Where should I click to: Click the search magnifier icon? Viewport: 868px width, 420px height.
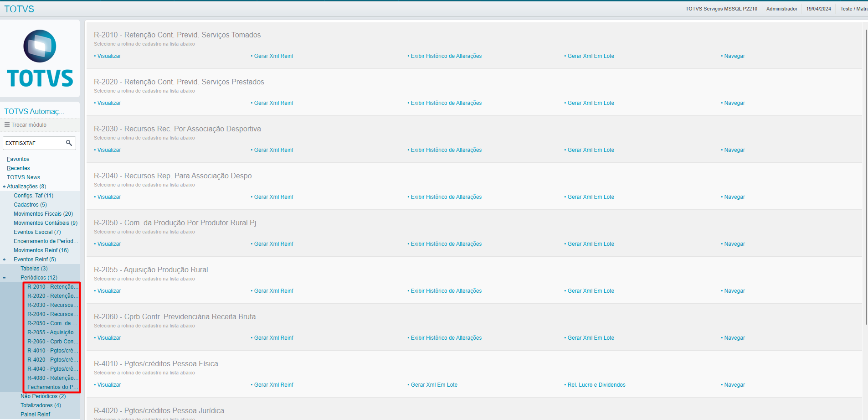point(69,143)
